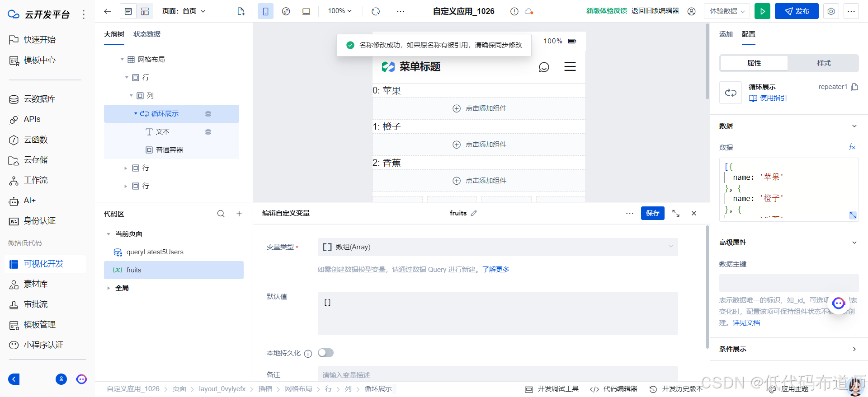This screenshot has height=397, width=868.
Task: Click the 默认值 editor field
Action: (498, 313)
